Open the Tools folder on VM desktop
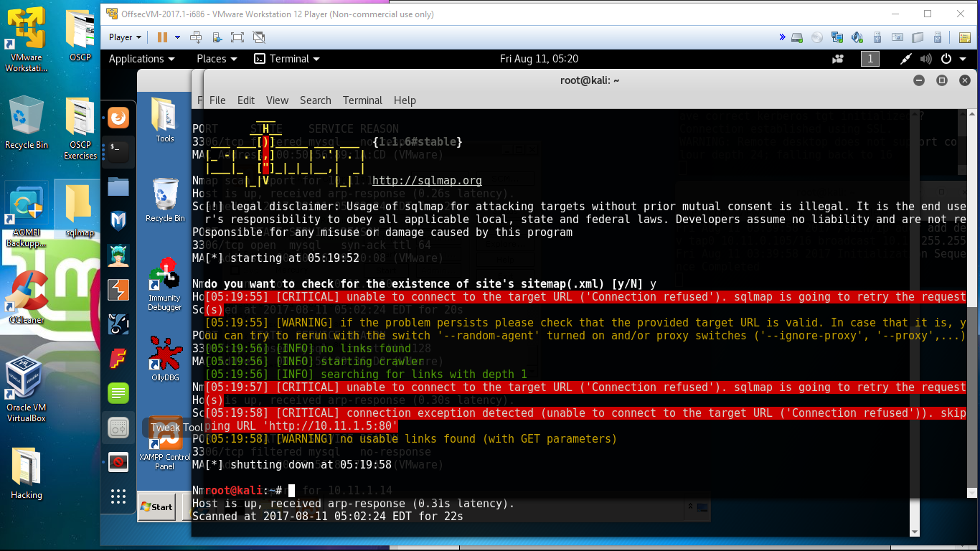This screenshot has width=980, height=551. click(164, 119)
